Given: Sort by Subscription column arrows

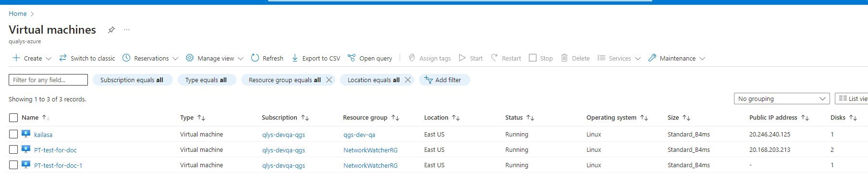Looking at the screenshot, I should click(x=305, y=118).
